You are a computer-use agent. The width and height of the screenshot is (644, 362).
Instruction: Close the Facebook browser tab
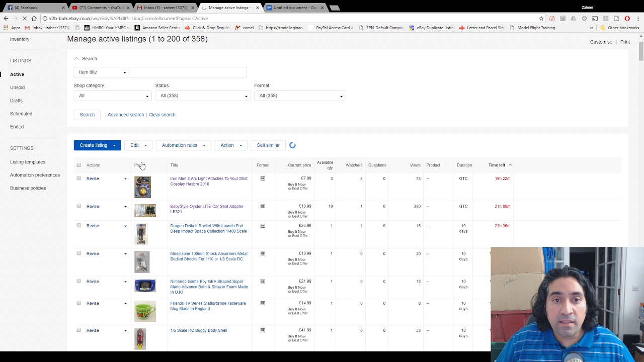[x=63, y=8]
